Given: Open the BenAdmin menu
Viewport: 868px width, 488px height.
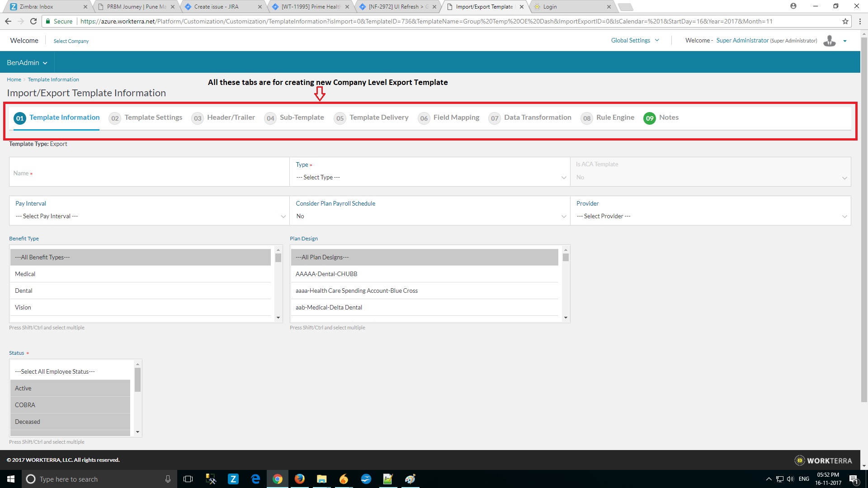Looking at the screenshot, I should coord(27,62).
